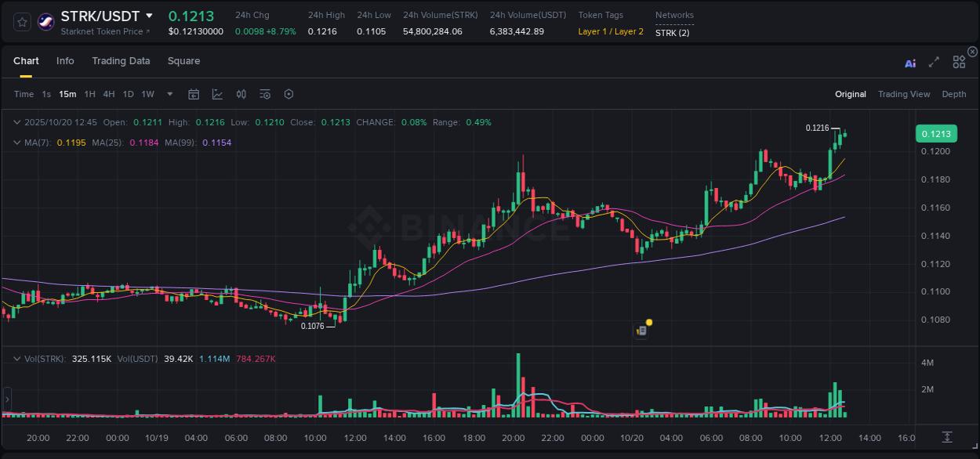
Task: Toggle the favorite star for STRK/USDT
Action: [x=22, y=22]
